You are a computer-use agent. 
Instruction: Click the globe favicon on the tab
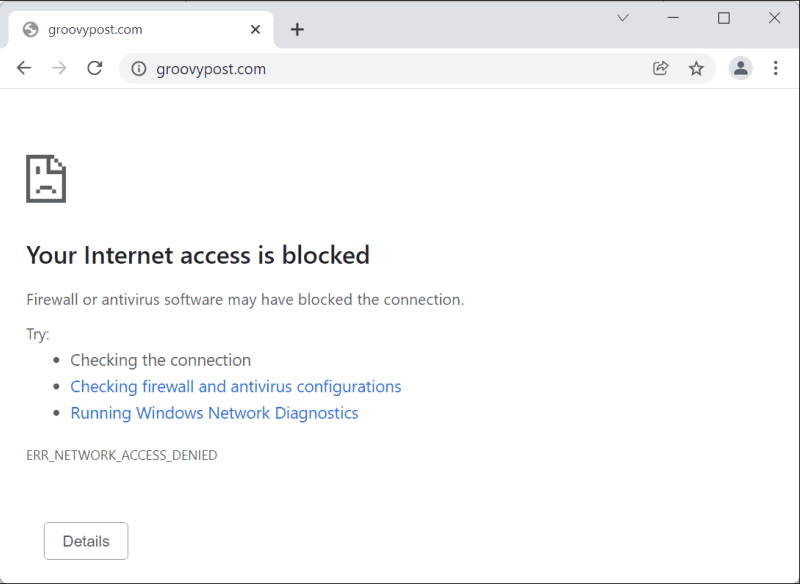click(x=31, y=30)
